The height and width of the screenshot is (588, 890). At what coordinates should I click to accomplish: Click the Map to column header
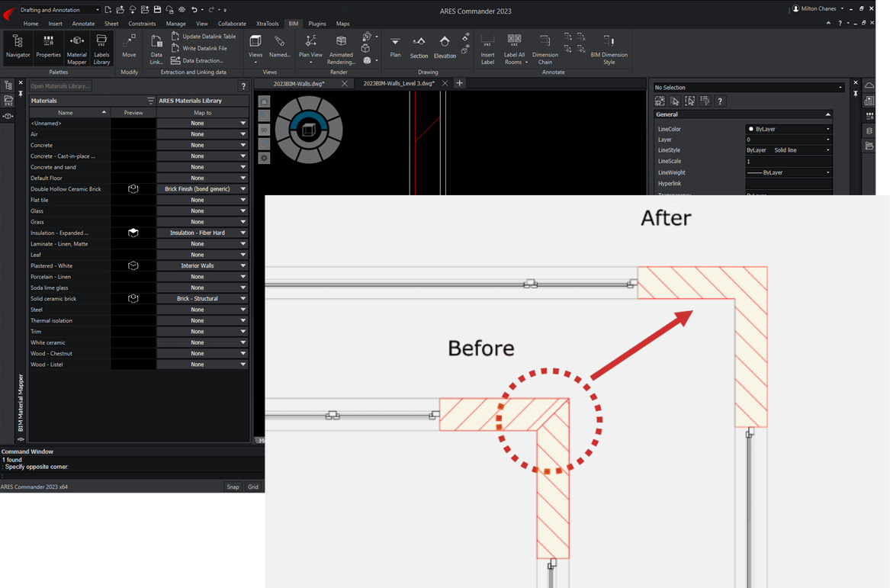point(203,113)
